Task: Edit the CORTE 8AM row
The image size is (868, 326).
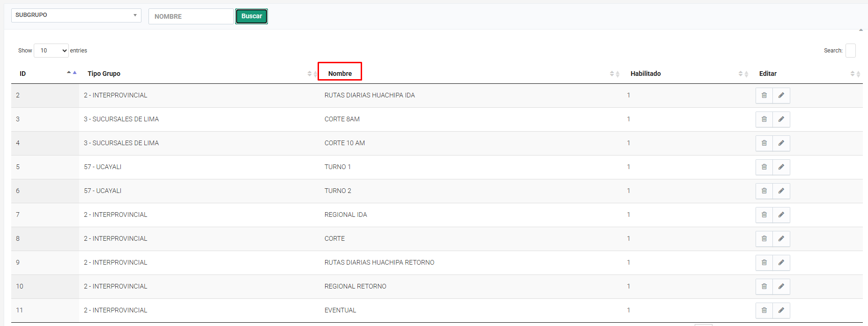Action: tap(781, 119)
